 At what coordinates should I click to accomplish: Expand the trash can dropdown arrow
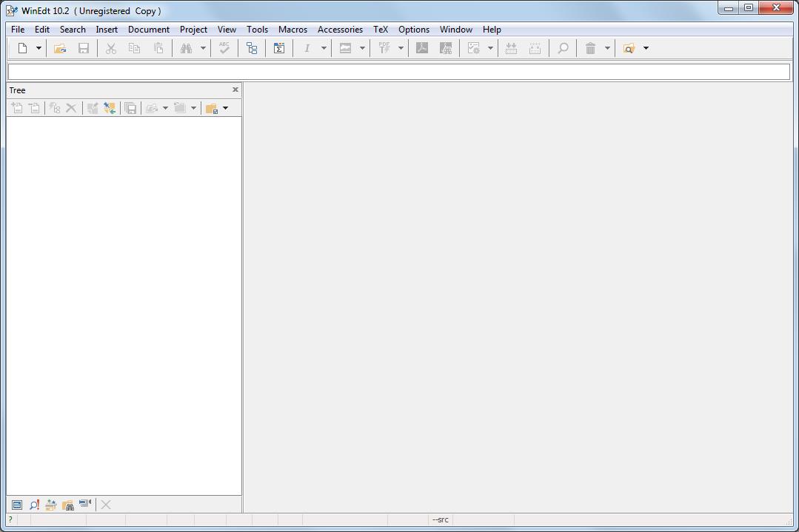[x=607, y=48]
